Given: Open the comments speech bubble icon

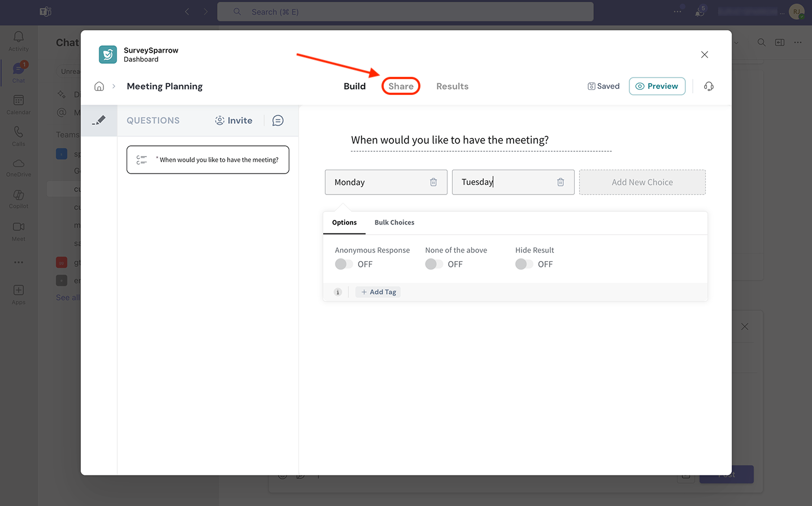Looking at the screenshot, I should [x=277, y=120].
